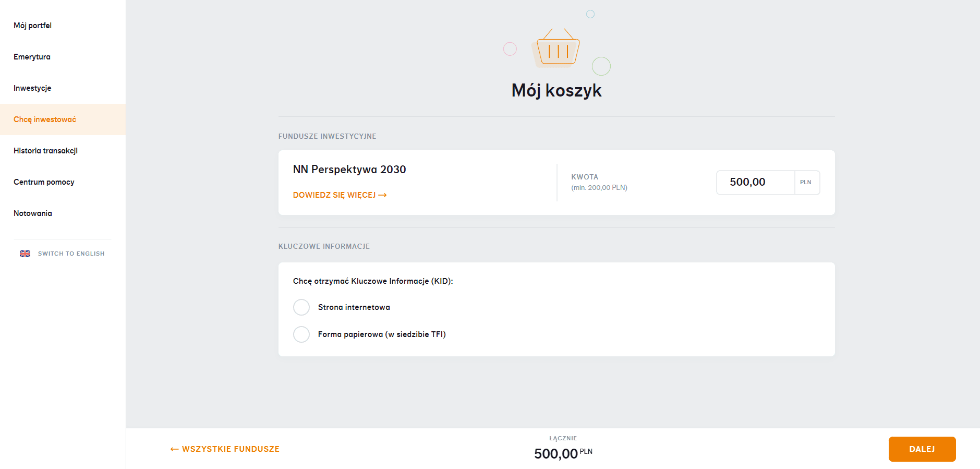The image size is (980, 469).
Task: Click the arrow beside Dowiedz się więcej
Action: 382,195
